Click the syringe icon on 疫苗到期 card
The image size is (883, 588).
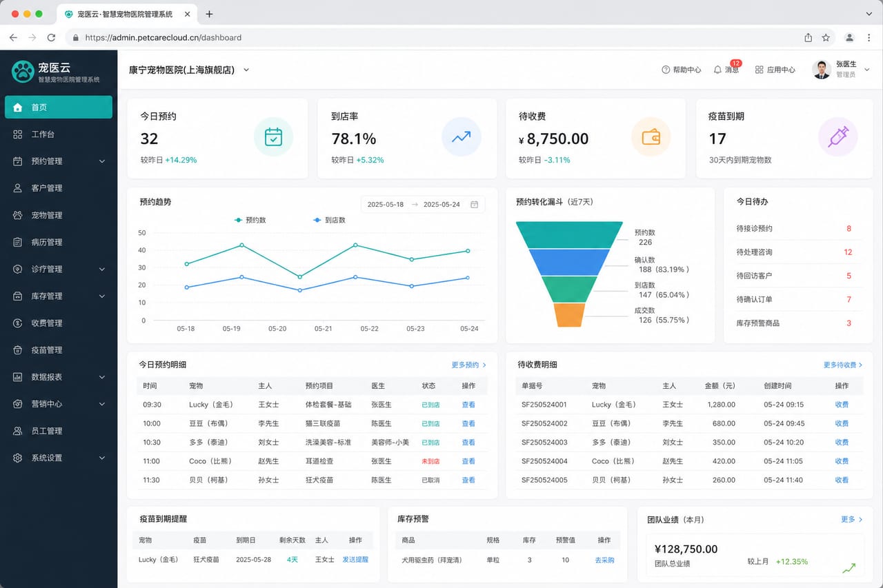tap(837, 136)
